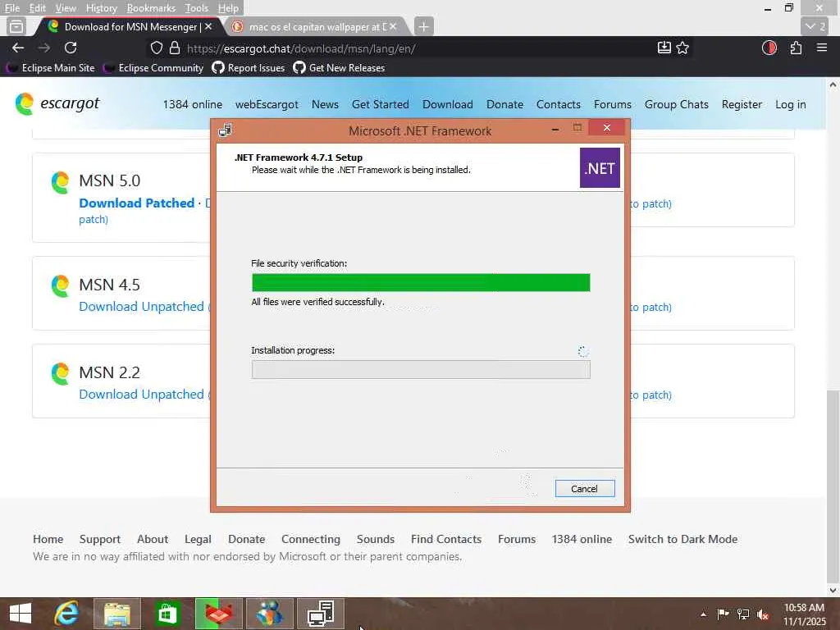Open Find Contacts footer link
The height and width of the screenshot is (630, 840).
pos(446,539)
